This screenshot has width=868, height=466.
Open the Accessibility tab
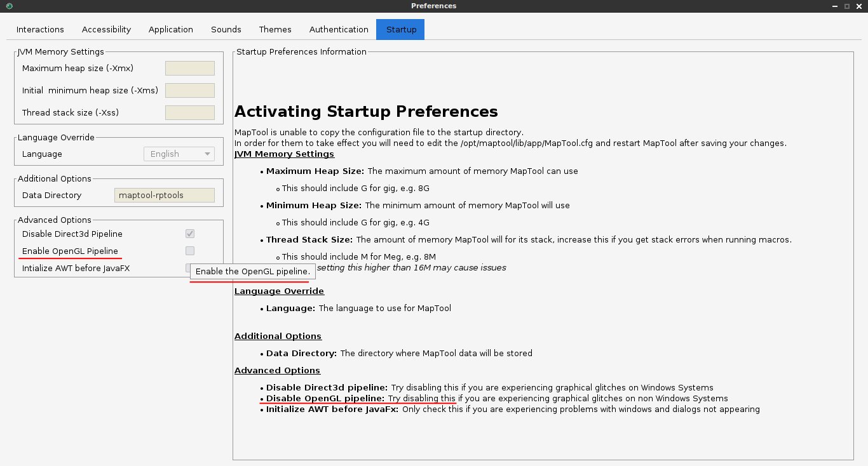(x=106, y=29)
